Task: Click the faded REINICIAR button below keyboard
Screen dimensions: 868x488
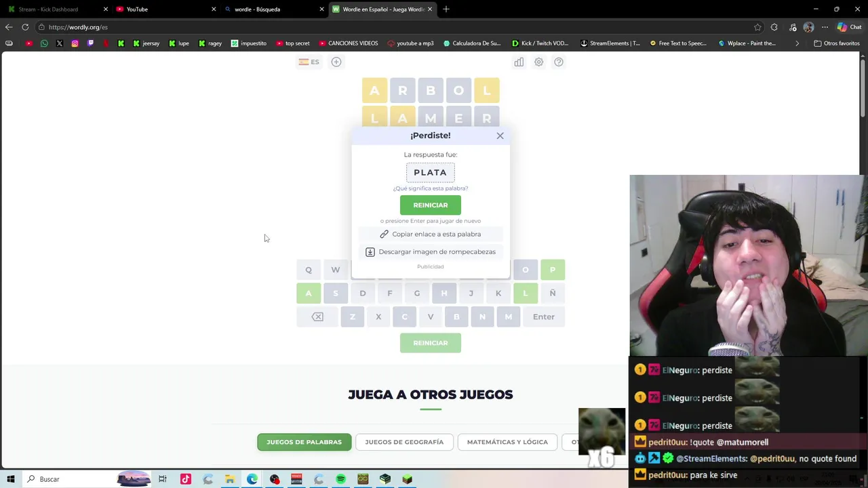Action: point(431,343)
